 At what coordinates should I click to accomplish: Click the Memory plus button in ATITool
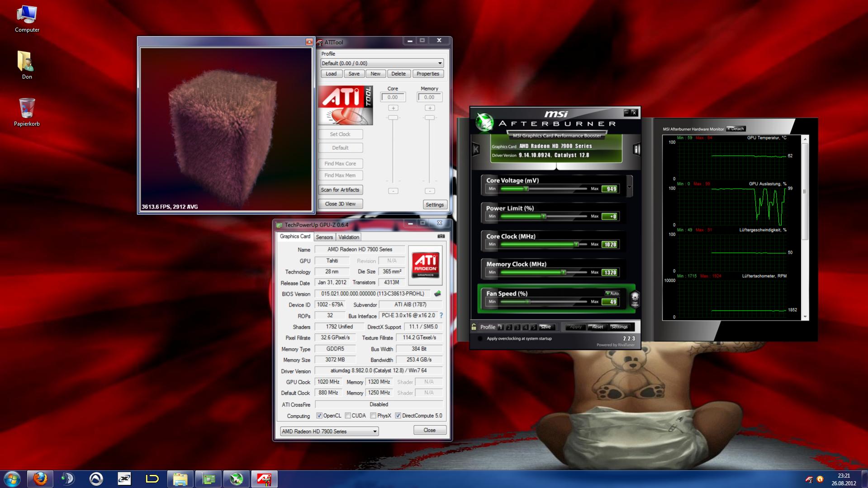[430, 108]
